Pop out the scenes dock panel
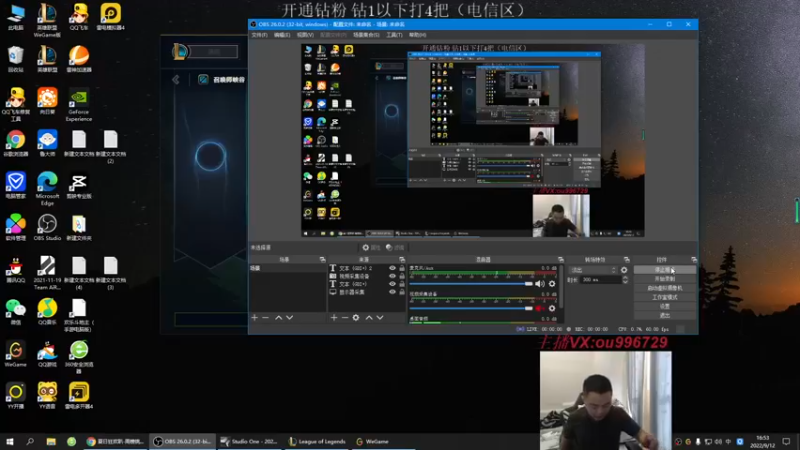 [322, 260]
